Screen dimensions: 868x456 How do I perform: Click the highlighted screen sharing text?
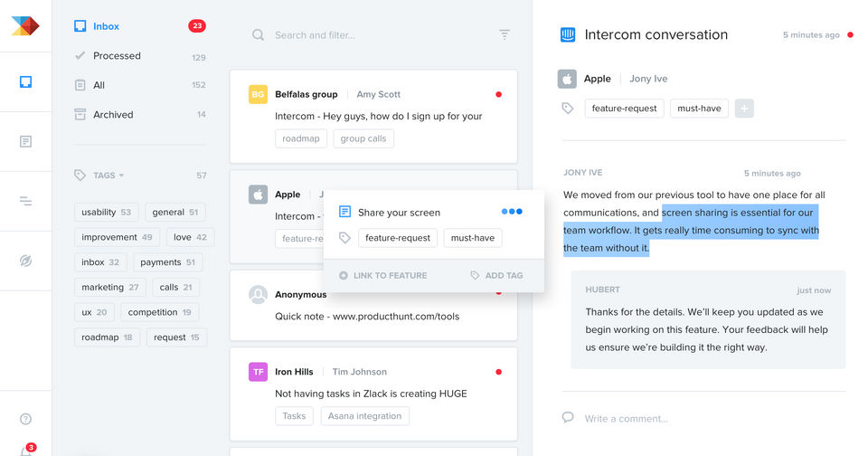click(x=692, y=230)
